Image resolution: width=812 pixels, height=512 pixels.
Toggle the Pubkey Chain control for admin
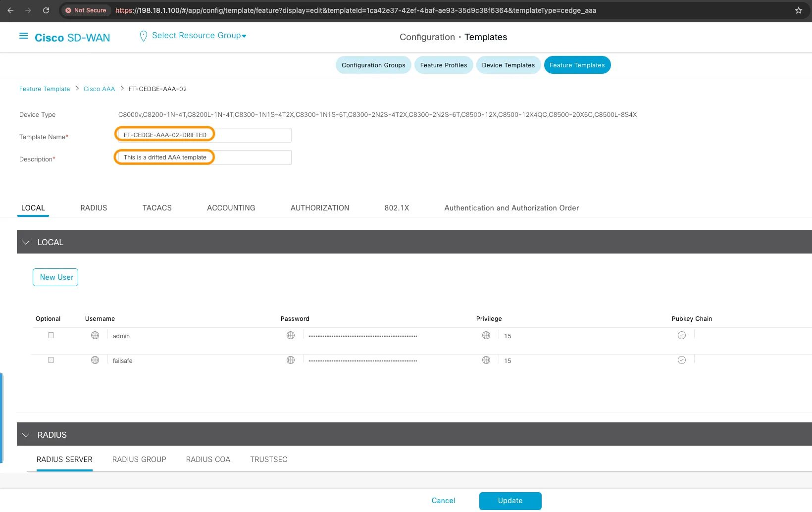[x=681, y=335]
